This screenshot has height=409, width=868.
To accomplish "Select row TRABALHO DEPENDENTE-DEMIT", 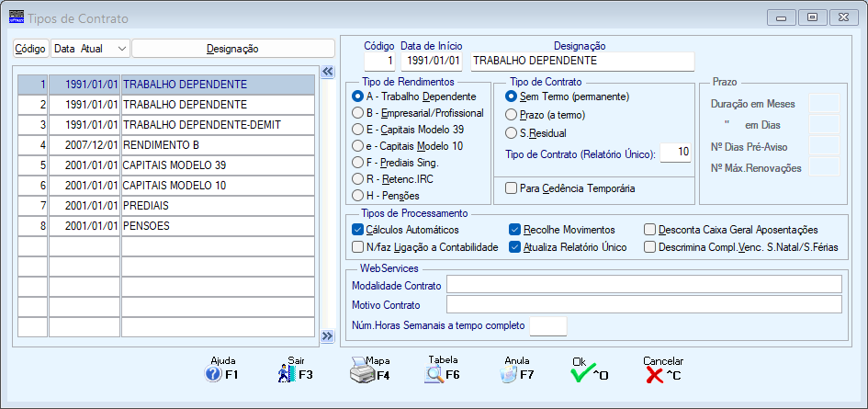I will 166,125.
